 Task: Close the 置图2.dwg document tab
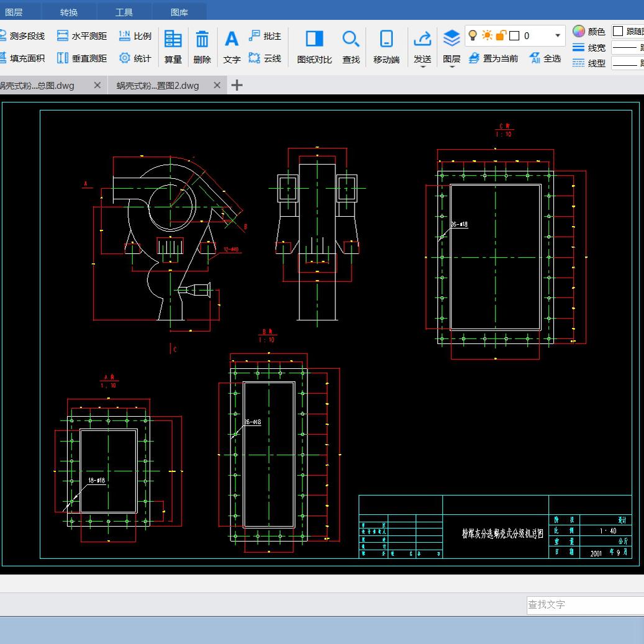[217, 85]
